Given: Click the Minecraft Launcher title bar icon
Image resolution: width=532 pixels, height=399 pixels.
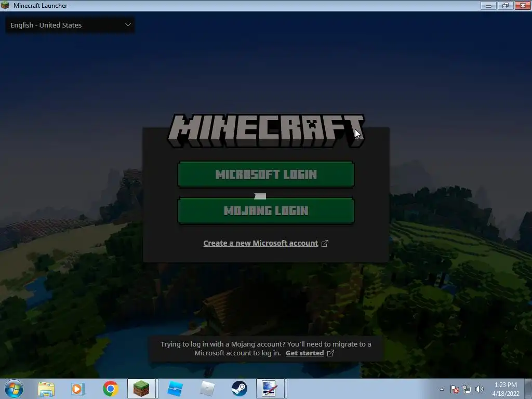Looking at the screenshot, I should [5, 5].
